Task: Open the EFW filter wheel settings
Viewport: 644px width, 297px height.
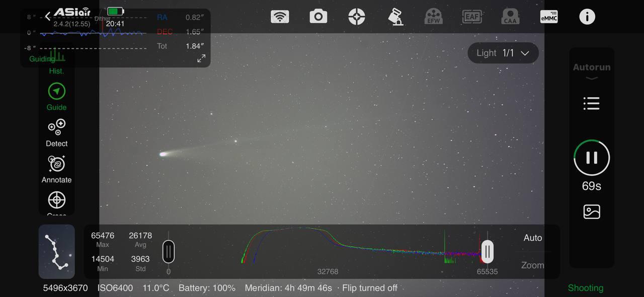Action: pyautogui.click(x=433, y=17)
